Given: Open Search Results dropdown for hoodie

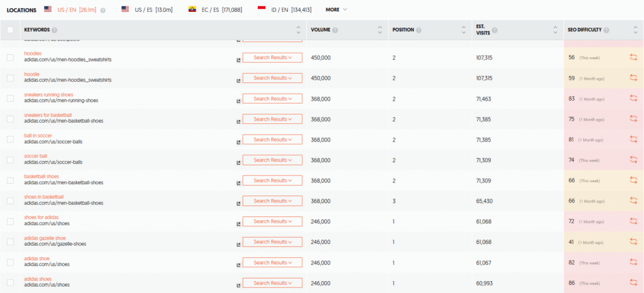Looking at the screenshot, I should [272, 78].
